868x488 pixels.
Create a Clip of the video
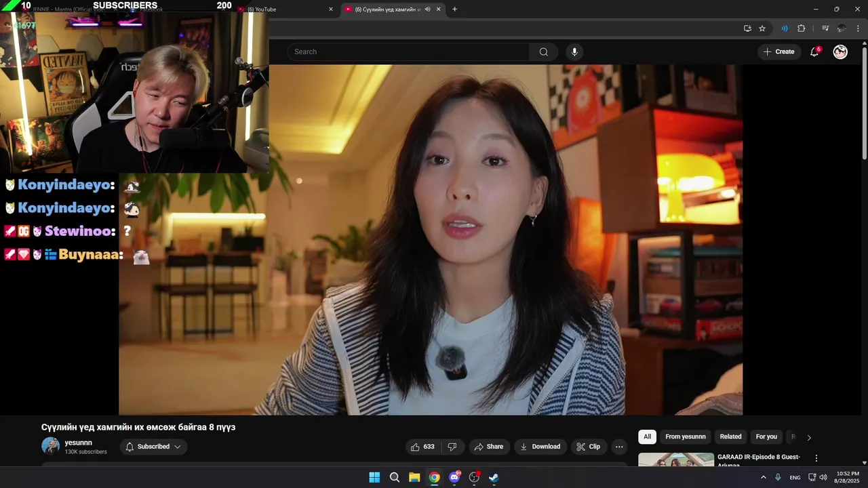(x=588, y=447)
